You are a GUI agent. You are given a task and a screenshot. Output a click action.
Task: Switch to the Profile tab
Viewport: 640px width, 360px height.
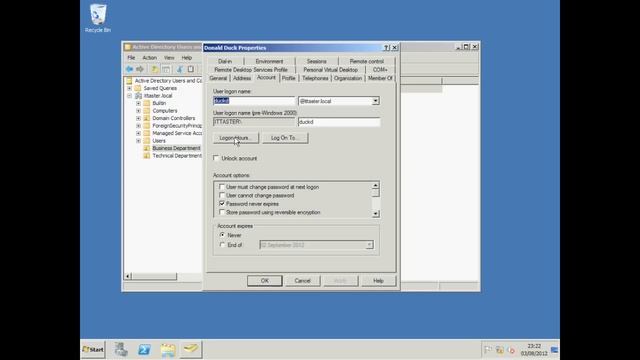(x=289, y=78)
